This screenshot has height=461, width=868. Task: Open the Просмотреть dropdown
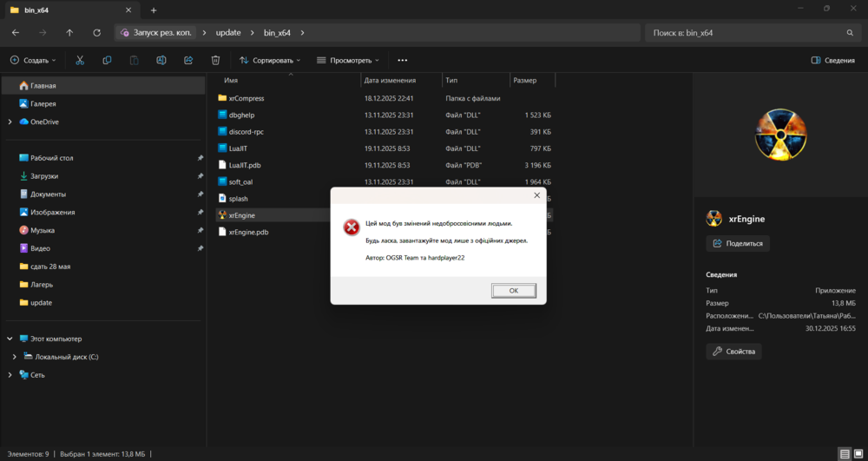348,60
